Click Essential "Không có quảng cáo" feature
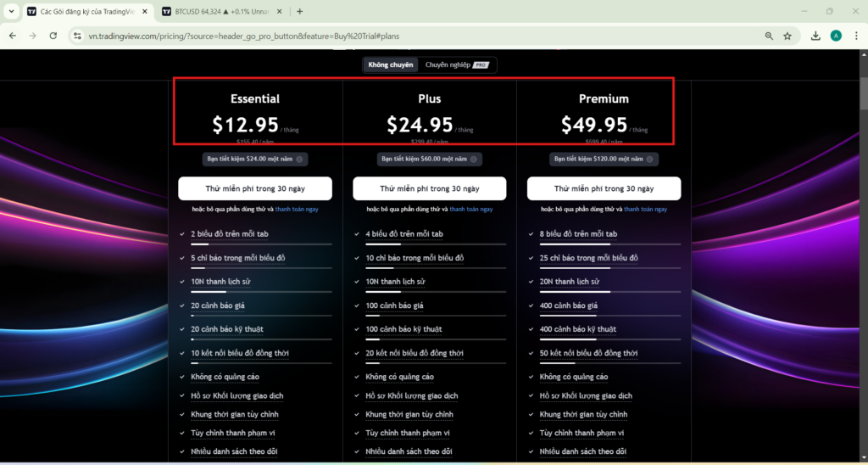The image size is (868, 465). [x=225, y=377]
